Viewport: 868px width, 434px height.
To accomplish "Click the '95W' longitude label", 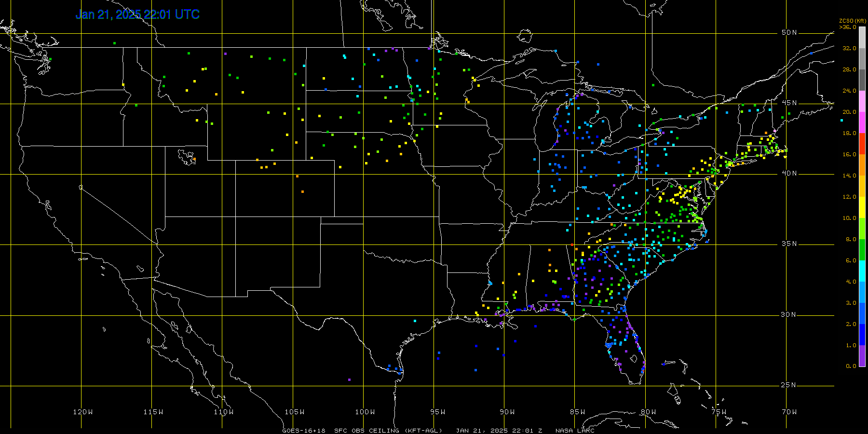I will click(438, 412).
